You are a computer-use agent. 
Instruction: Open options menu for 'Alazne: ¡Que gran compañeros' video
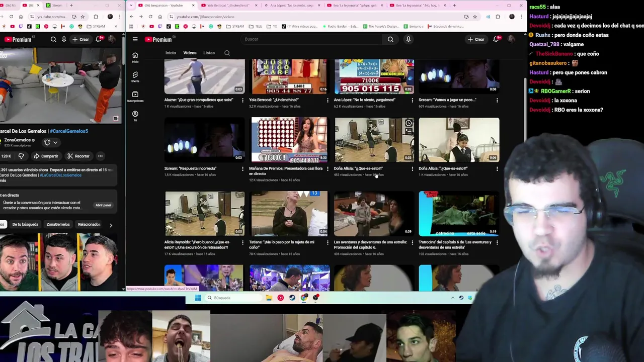pyautogui.click(x=243, y=100)
